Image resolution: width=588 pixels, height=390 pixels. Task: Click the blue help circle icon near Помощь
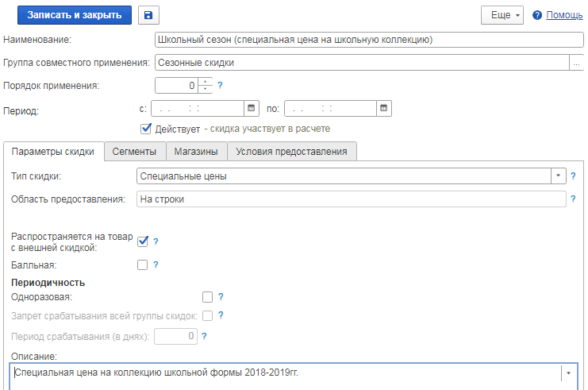click(537, 15)
